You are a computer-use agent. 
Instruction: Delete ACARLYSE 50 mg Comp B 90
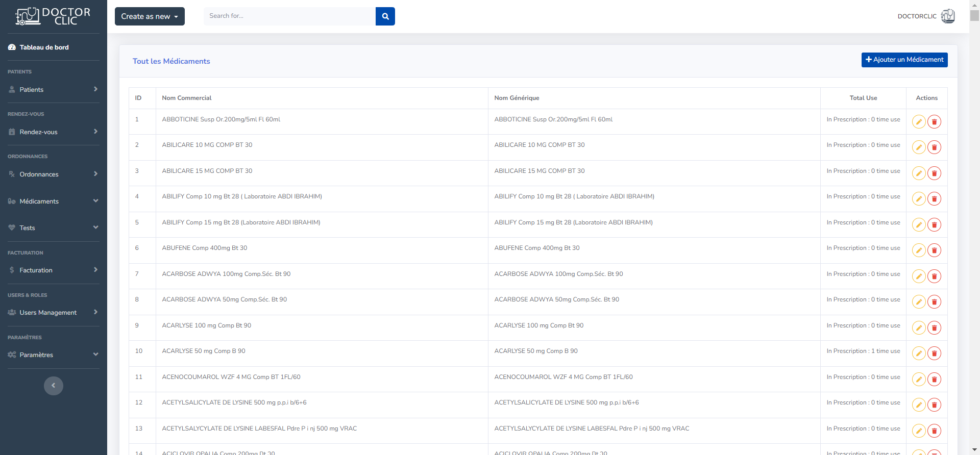[934, 353]
